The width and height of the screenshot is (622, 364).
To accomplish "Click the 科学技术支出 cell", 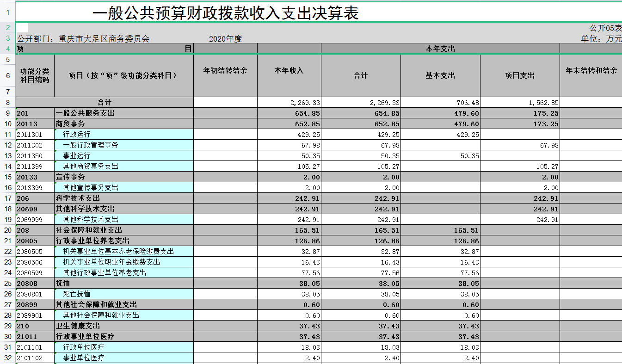I will point(123,198).
